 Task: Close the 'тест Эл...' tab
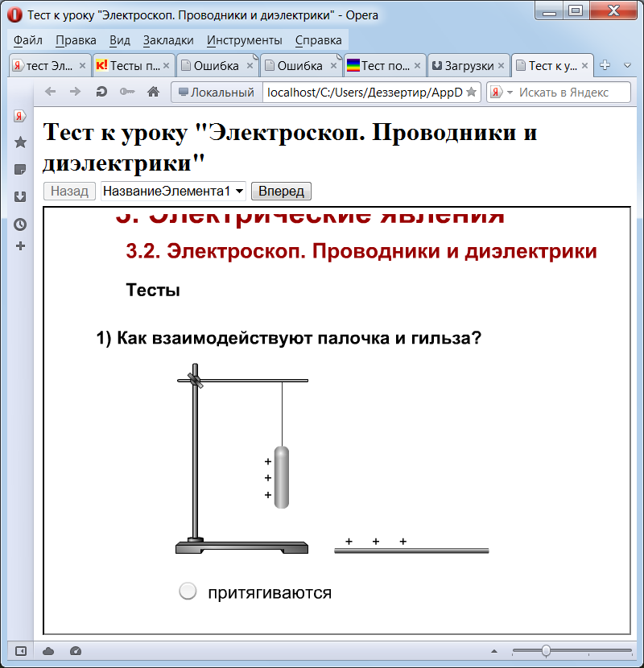[82, 66]
